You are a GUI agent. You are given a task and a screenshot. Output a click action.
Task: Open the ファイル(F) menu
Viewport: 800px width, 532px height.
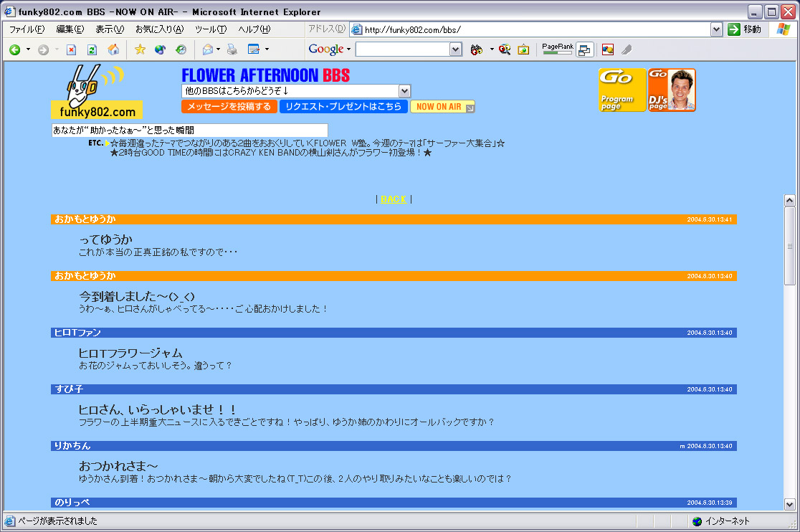[27, 29]
